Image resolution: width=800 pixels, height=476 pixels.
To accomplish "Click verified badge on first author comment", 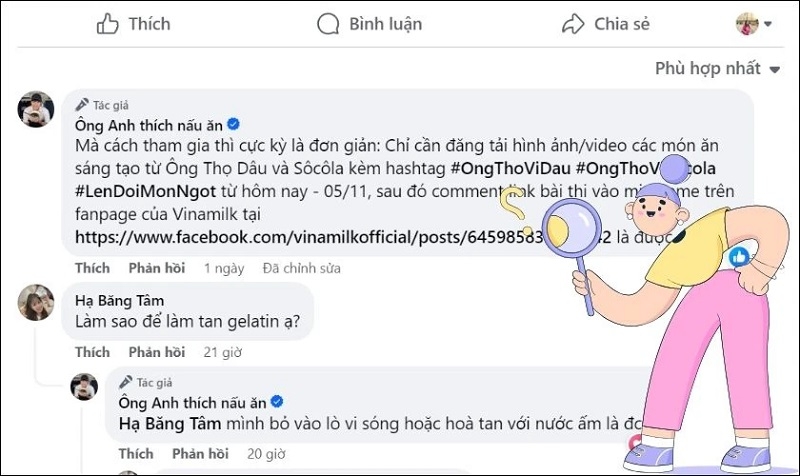I will point(233,124).
